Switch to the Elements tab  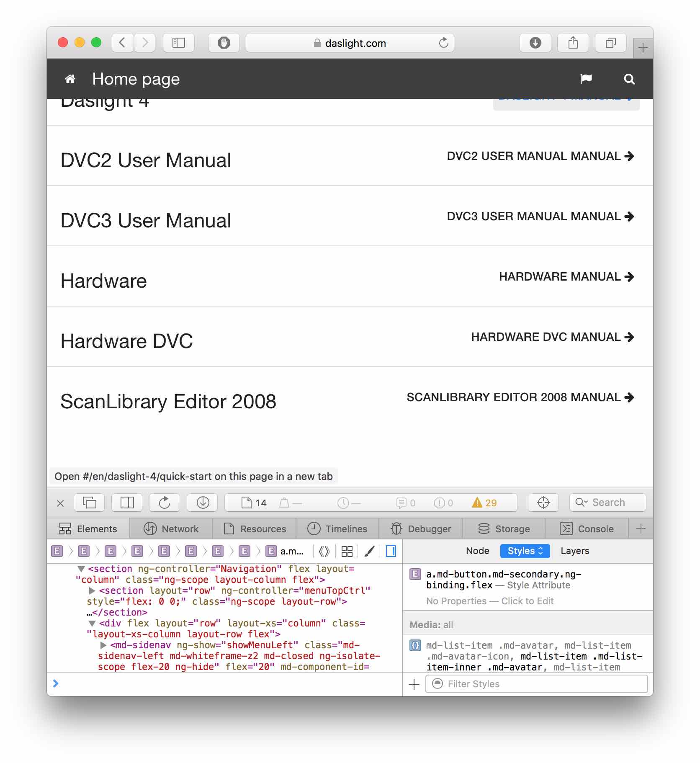click(88, 529)
